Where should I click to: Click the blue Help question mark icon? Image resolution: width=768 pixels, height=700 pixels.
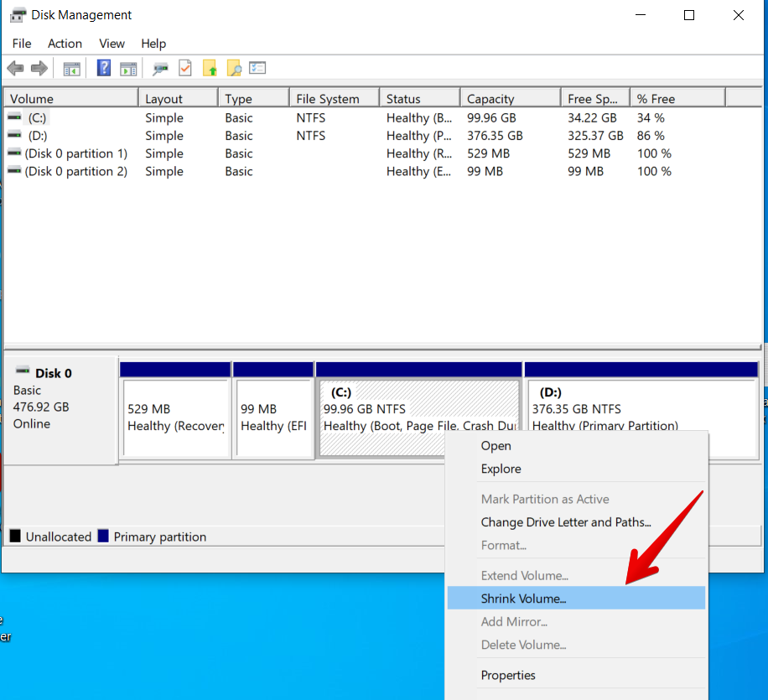coord(104,69)
